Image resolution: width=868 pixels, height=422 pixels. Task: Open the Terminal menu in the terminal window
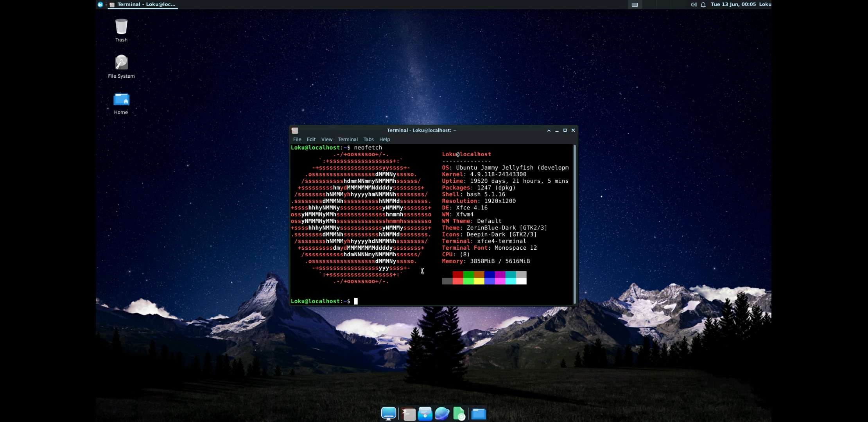click(x=347, y=139)
